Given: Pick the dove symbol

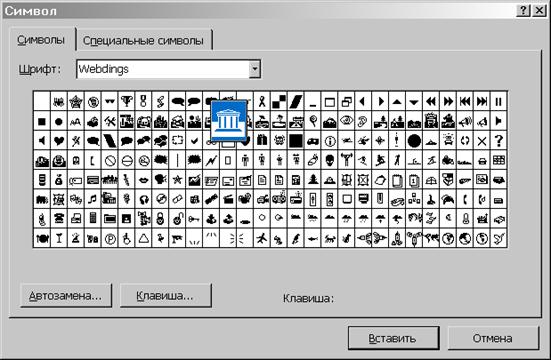Looking at the screenshot, I should [499, 239].
